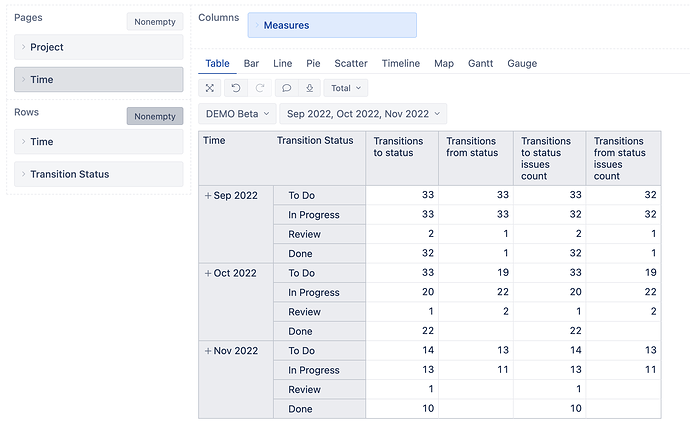The image size is (690, 441).
Task: Expand Oct 2022 row with plus icon
Action: [208, 273]
